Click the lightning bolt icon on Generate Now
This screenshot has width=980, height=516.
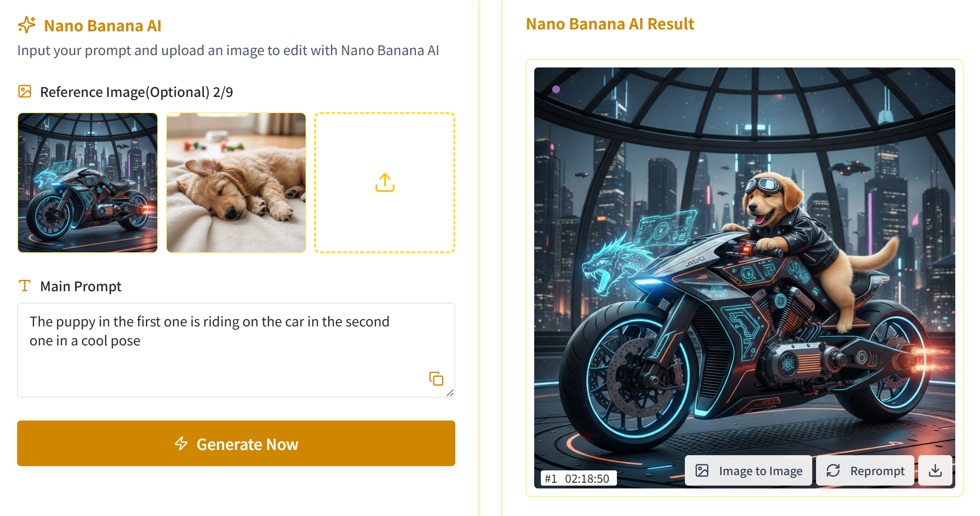[181, 443]
